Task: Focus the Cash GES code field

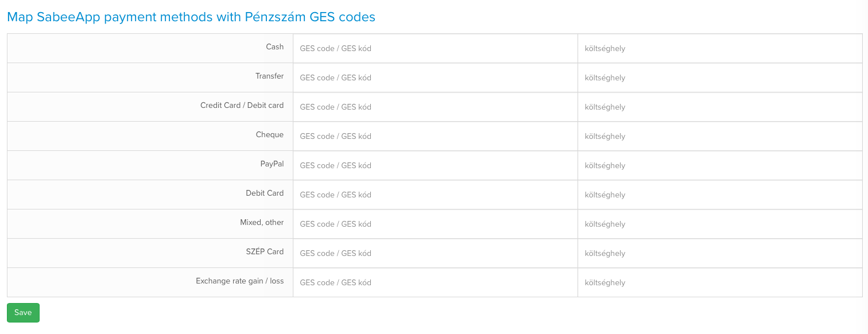Action: click(435, 49)
